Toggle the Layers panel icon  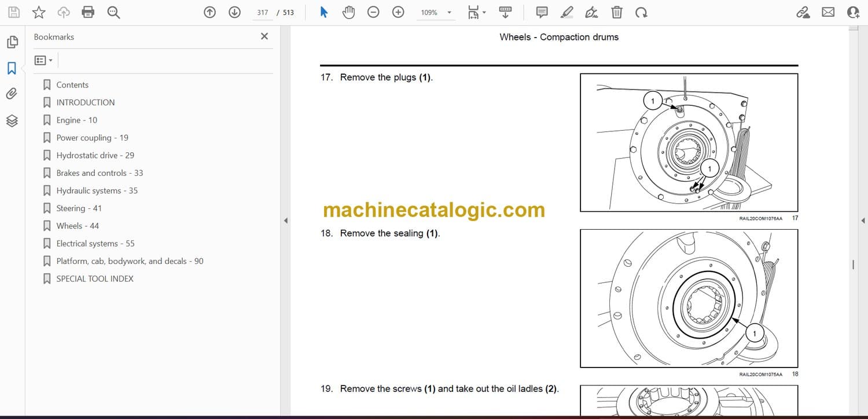[12, 120]
